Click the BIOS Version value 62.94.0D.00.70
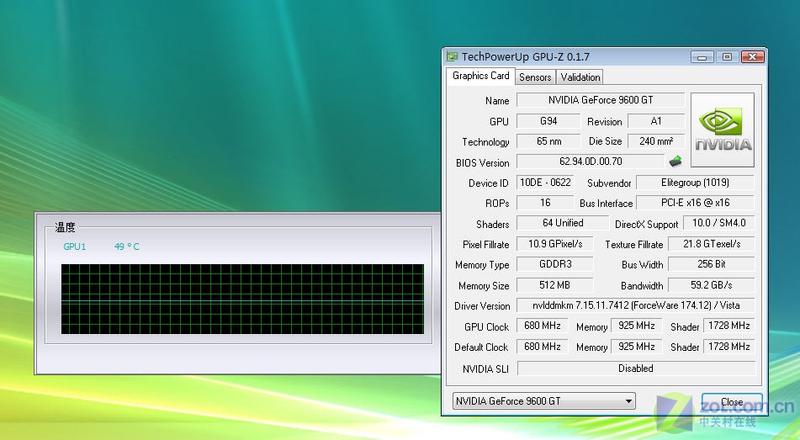This screenshot has height=440, width=800. click(591, 161)
